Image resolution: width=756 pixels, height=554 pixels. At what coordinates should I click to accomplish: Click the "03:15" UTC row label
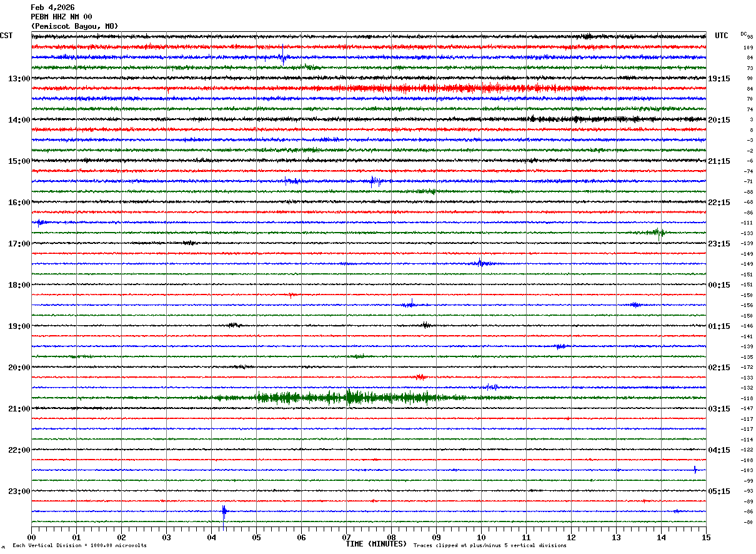point(719,409)
